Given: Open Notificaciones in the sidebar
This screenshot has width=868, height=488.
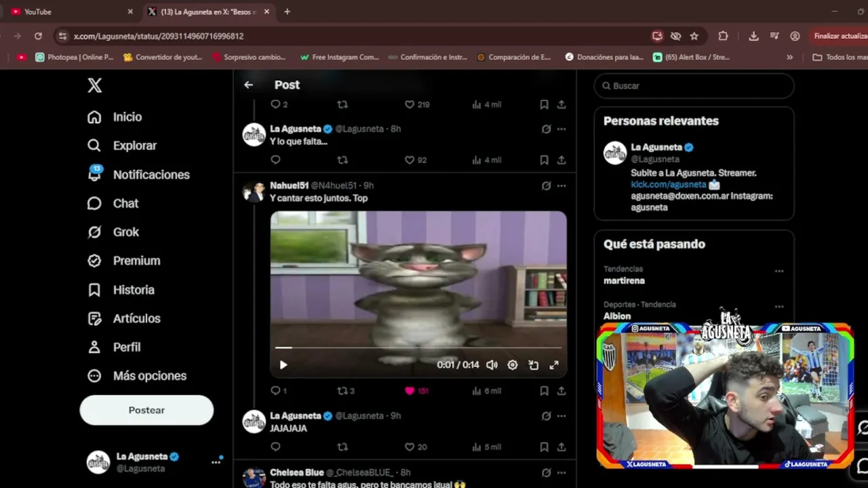Looking at the screenshot, I should click(x=138, y=175).
